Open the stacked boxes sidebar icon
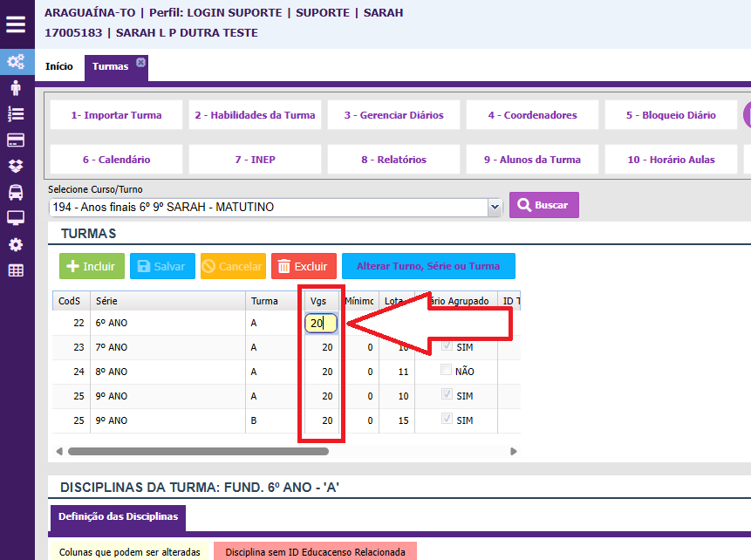This screenshot has width=751, height=560. (16, 166)
